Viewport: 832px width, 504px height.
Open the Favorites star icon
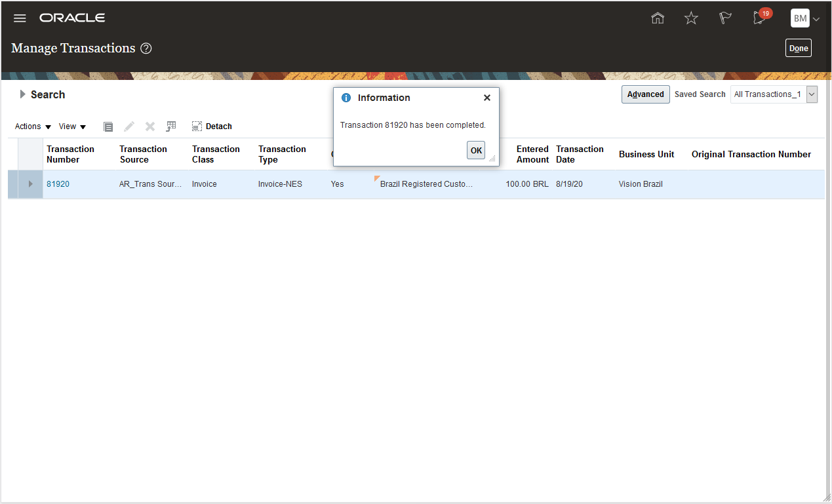tap(691, 18)
